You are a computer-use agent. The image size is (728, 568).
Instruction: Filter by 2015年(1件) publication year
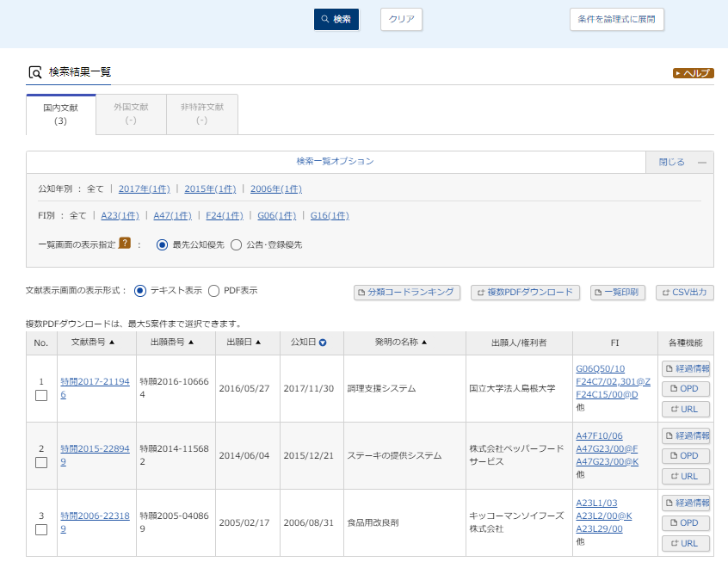click(210, 189)
